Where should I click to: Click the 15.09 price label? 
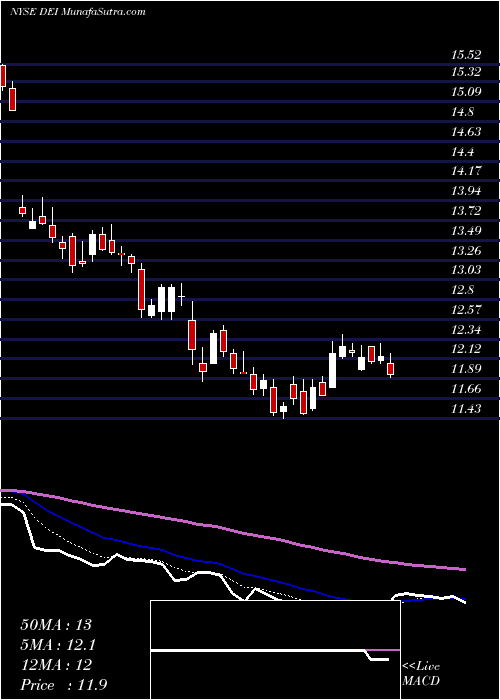tap(466, 92)
